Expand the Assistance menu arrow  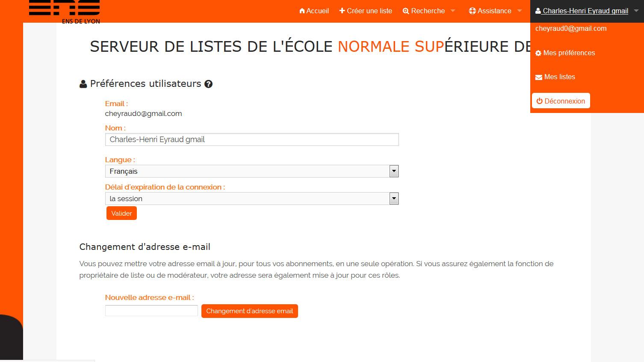[520, 11]
